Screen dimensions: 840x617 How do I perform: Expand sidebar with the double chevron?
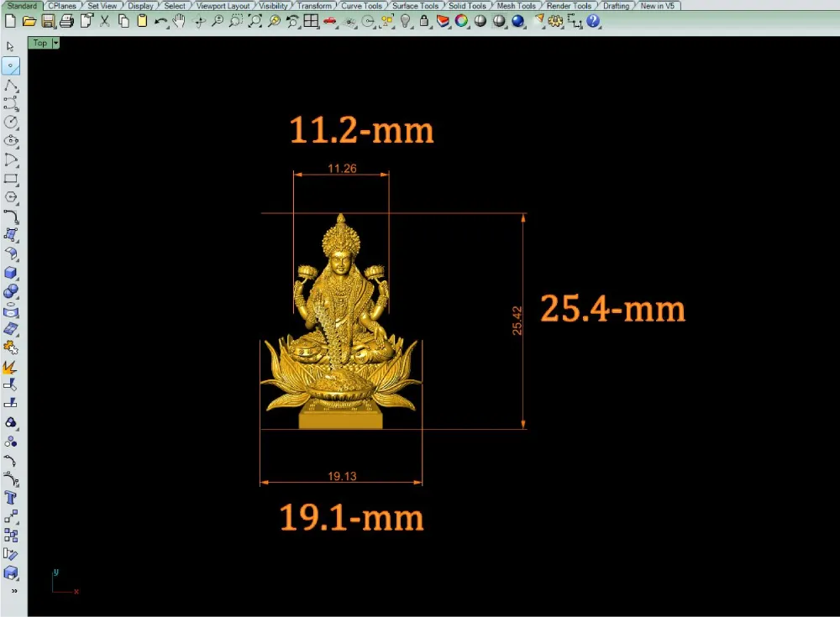tap(14, 591)
